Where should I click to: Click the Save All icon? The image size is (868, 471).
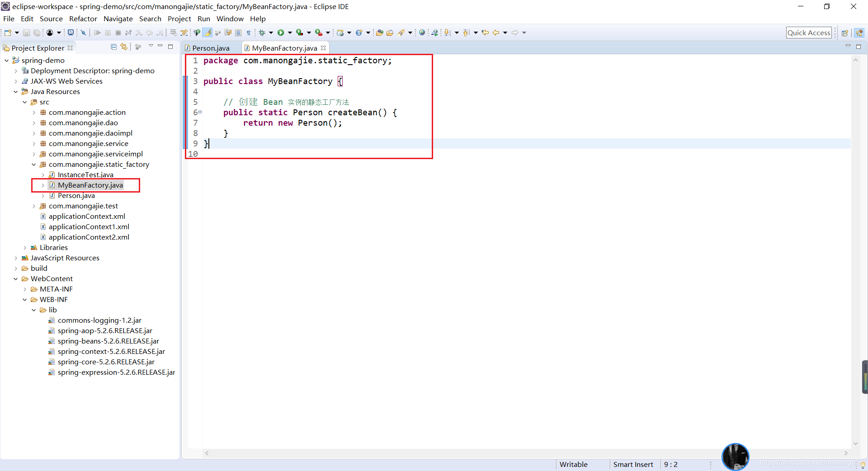click(x=37, y=33)
